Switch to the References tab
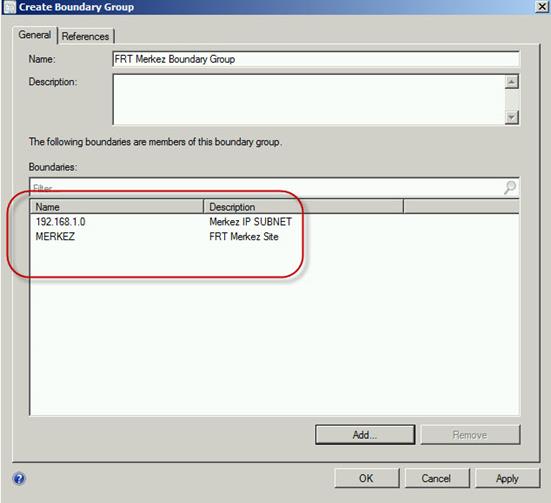The image size is (551, 503). pos(85,36)
